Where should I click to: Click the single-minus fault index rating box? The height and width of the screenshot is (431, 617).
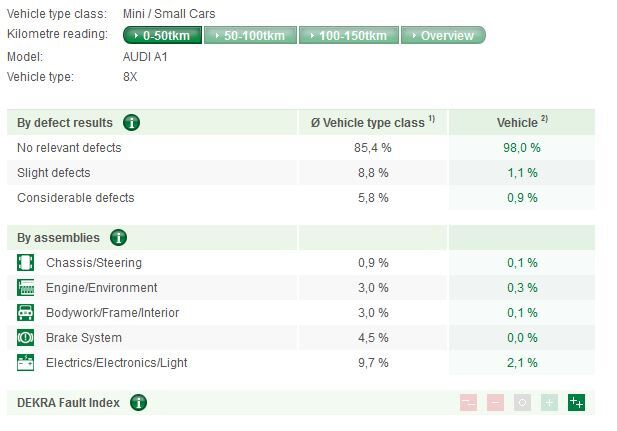click(x=495, y=403)
